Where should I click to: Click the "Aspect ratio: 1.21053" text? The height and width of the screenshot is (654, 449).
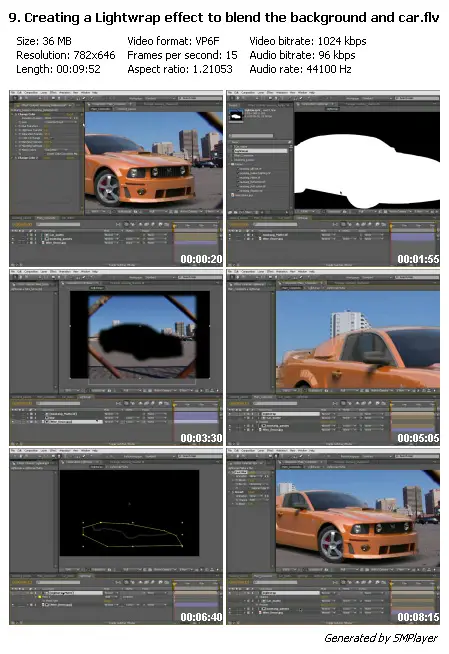180,69
